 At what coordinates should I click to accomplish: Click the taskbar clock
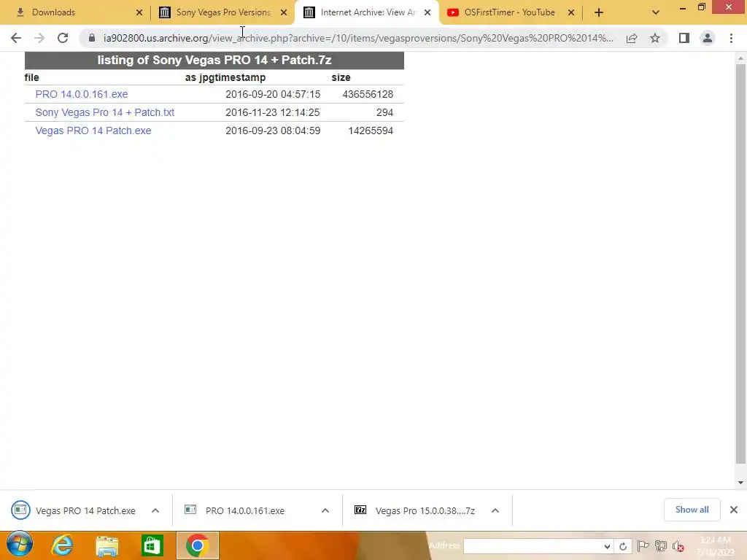coord(716,545)
